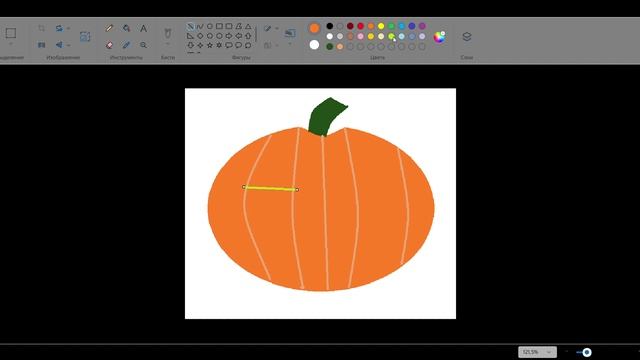The image size is (640, 360).
Task: Select the Diamond shape
Action: (x=200, y=36)
